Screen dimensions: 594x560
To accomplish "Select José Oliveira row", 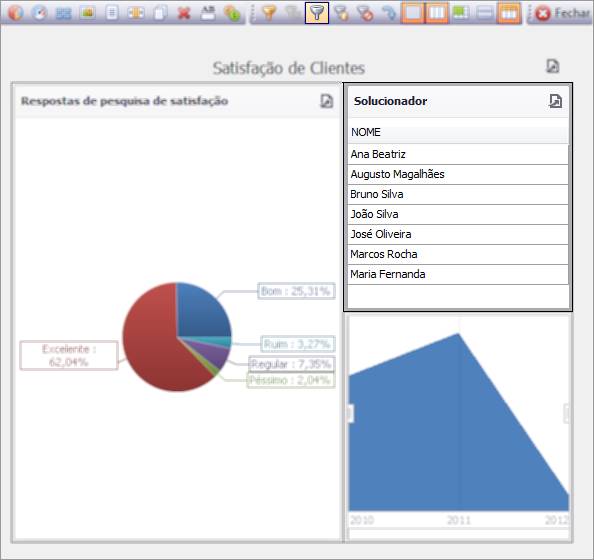I will coord(458,234).
